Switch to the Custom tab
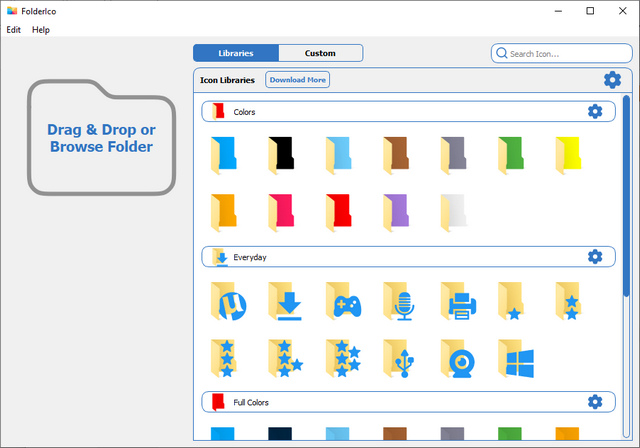Screen dimensions: 640x448 point(320,53)
